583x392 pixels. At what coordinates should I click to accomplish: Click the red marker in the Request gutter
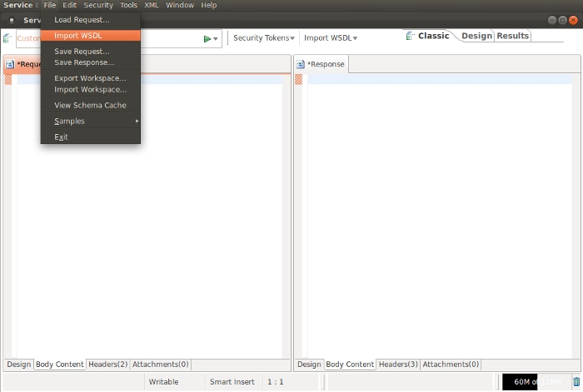(7, 80)
